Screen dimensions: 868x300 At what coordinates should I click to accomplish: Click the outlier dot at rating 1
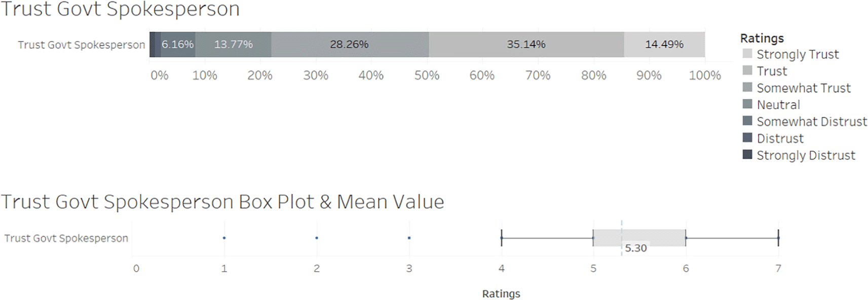[x=224, y=238]
